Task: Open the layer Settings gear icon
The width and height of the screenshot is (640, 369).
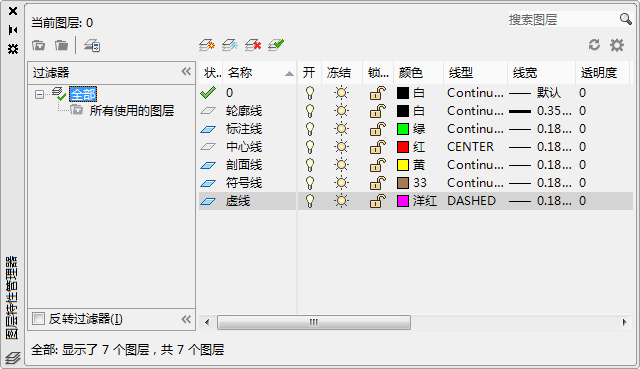Action: [x=617, y=45]
